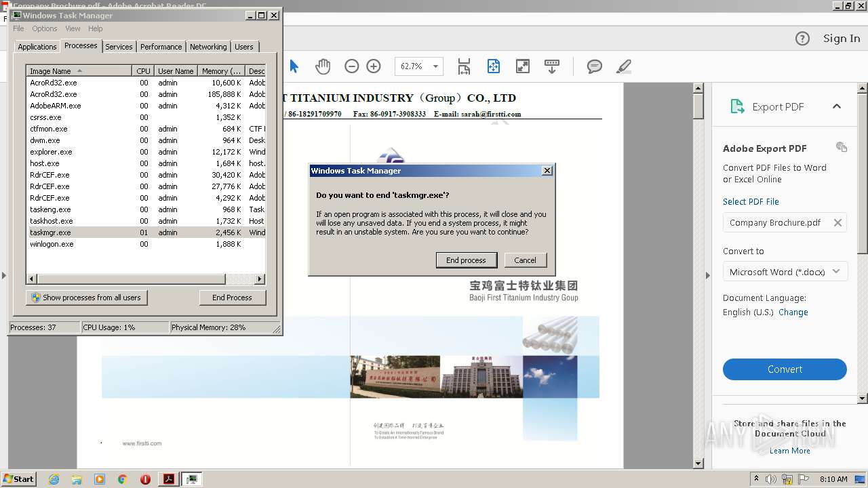
Task: Click process list horizontal scrollbar right arrow
Action: click(x=260, y=279)
